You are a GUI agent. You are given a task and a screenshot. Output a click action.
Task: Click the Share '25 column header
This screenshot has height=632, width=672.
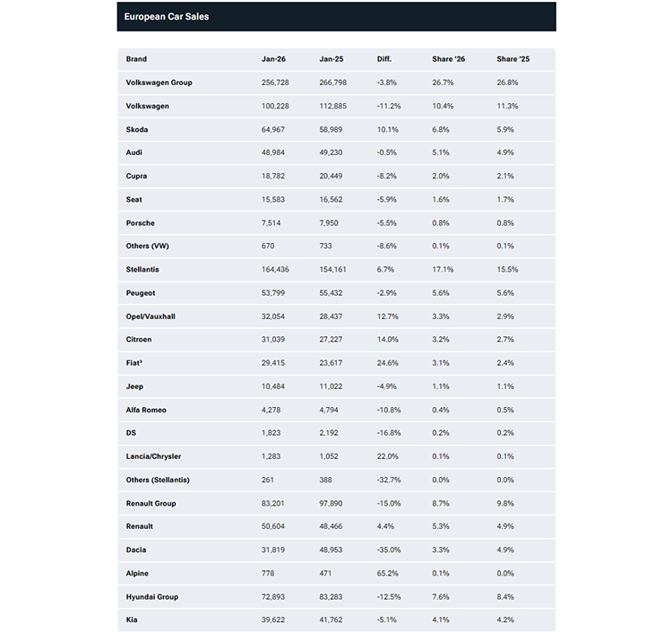pos(512,59)
